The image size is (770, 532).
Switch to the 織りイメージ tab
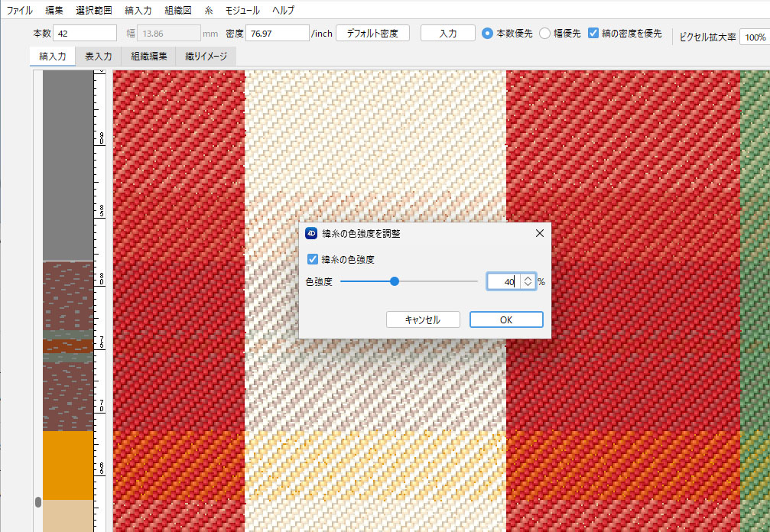pos(206,57)
